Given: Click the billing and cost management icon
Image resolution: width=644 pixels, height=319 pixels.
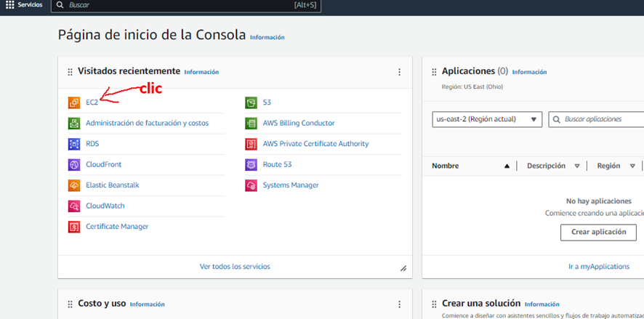Looking at the screenshot, I should click(x=74, y=123).
